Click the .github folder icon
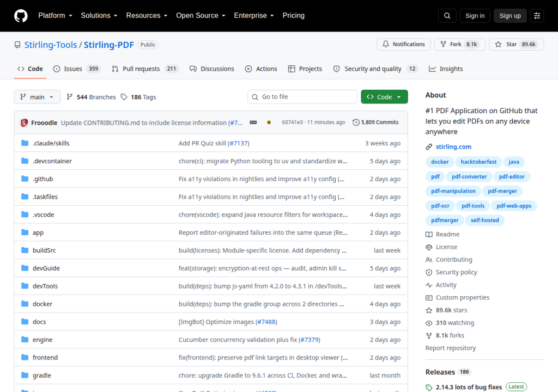The width and height of the screenshot is (558, 392). [x=25, y=179]
